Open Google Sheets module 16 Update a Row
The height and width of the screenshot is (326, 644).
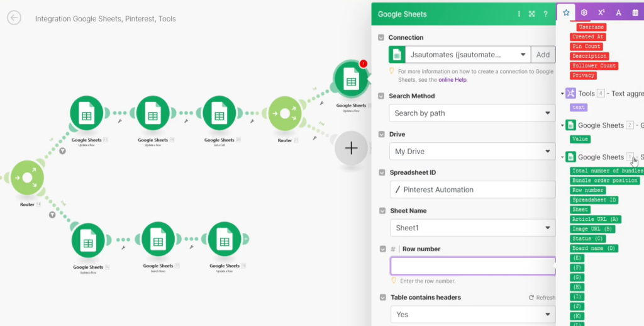88,240
